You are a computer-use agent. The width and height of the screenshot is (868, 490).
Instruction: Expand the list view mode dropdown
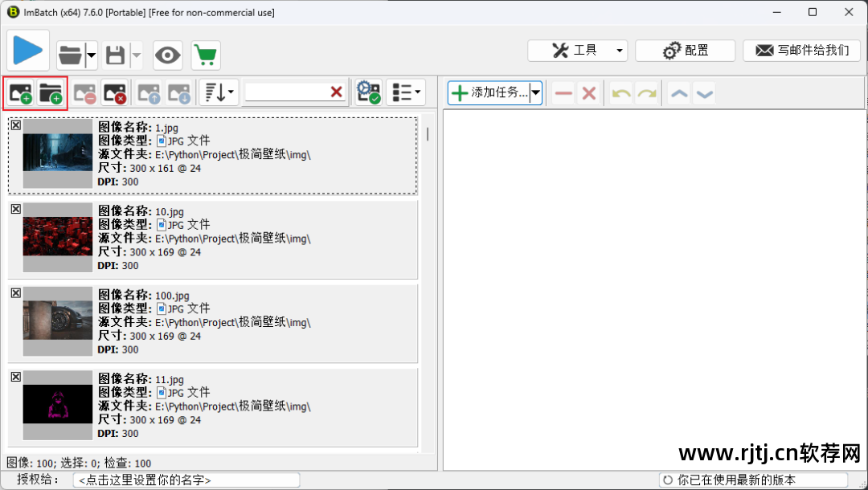coord(406,93)
